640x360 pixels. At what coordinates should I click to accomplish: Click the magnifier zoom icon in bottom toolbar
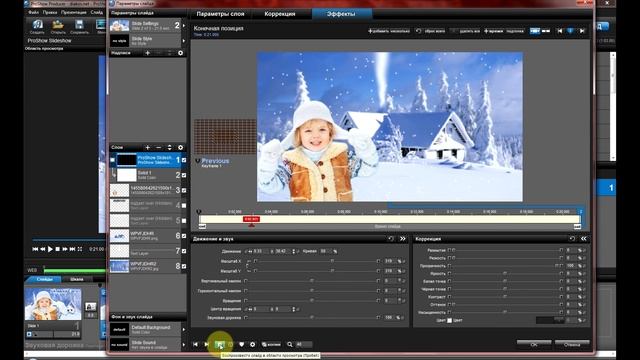tap(290, 344)
